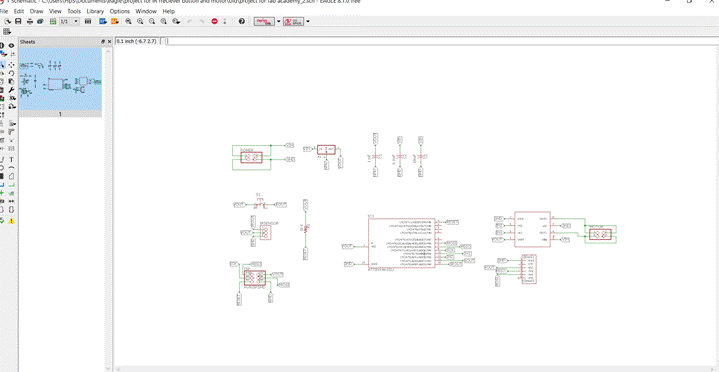Image resolution: width=719 pixels, height=372 pixels.
Task: Click the Zoom select icon
Action: coord(176,21)
